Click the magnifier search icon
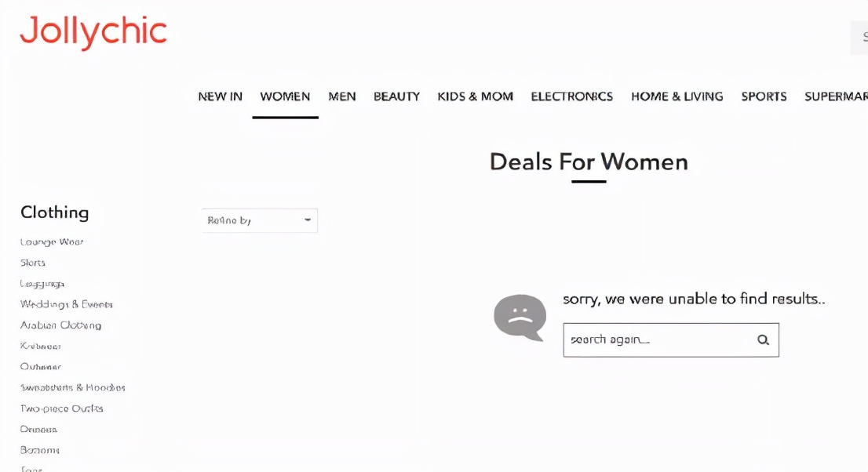Image resolution: width=868 pixels, height=472 pixels. [763, 340]
